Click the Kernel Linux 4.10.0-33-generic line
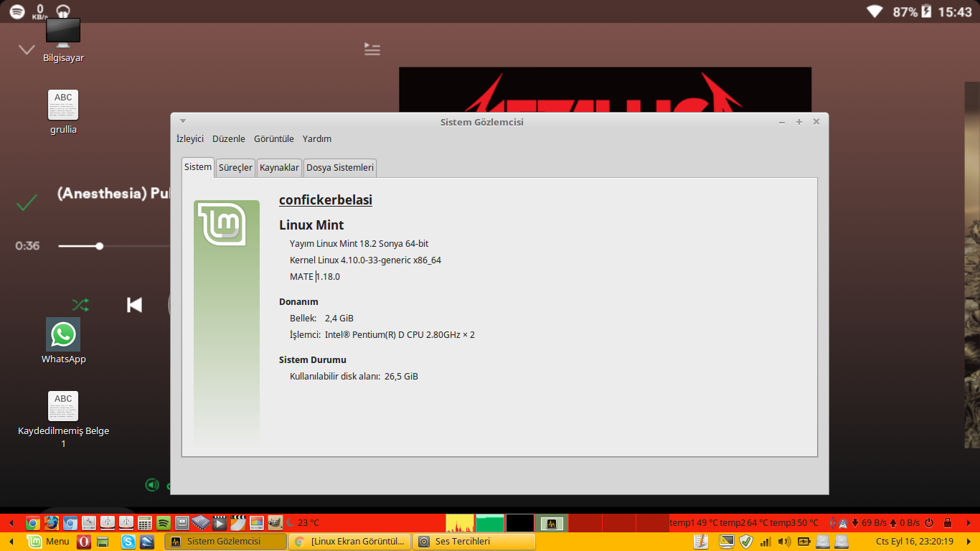This screenshot has width=980, height=551. (365, 260)
